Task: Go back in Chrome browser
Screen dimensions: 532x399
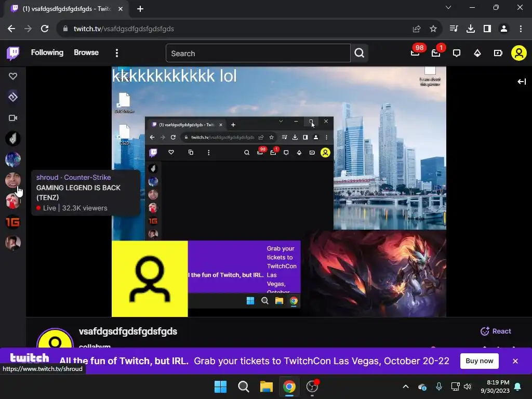Action: (11, 29)
